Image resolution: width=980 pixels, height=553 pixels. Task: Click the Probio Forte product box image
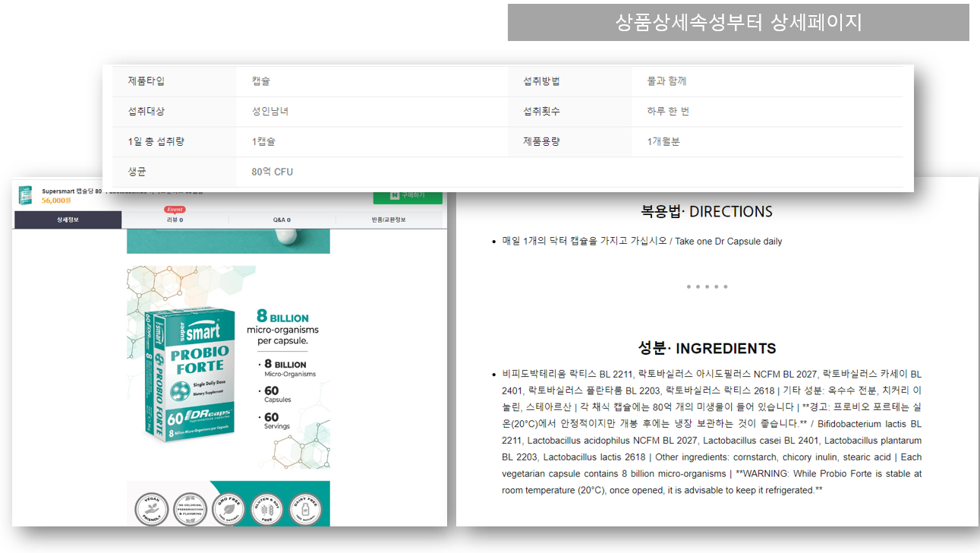click(x=188, y=376)
